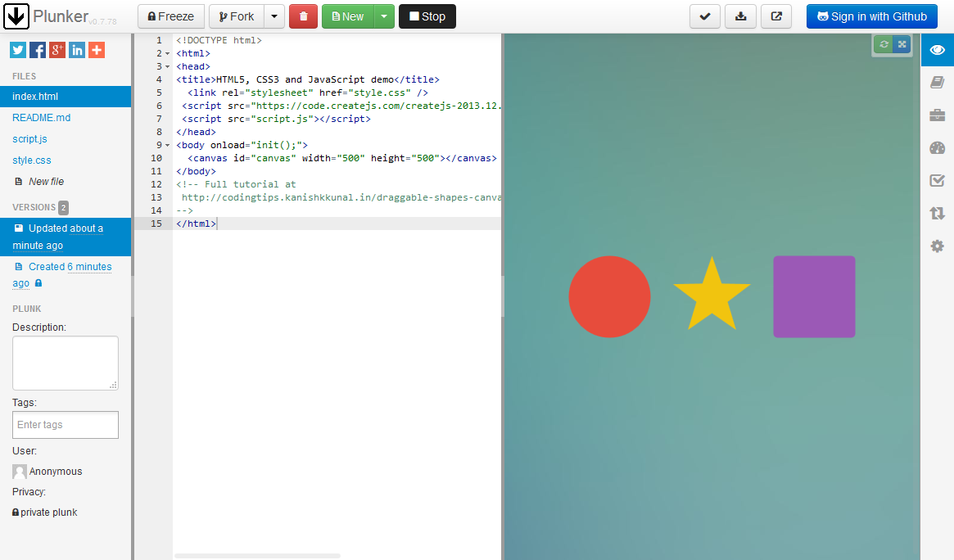Open the Fork dropdown arrow

pos(274,16)
